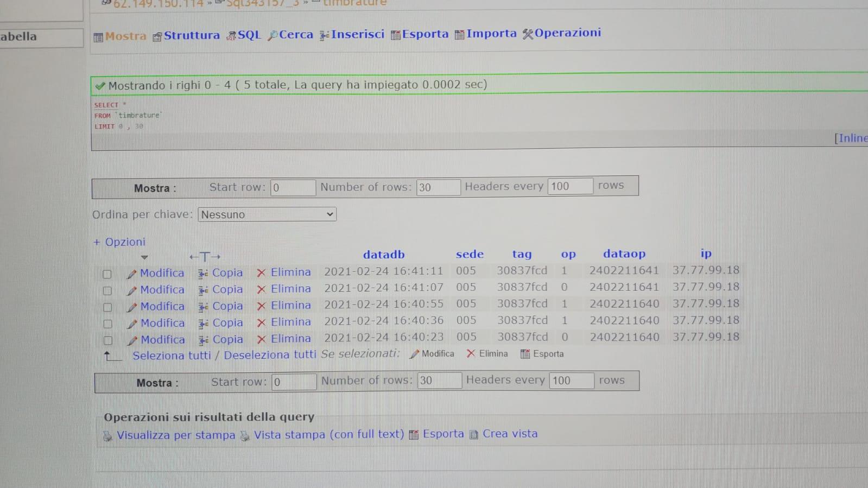The height and width of the screenshot is (488, 868).
Task: Click Copia icon for row 16:40:55
Action: point(203,307)
